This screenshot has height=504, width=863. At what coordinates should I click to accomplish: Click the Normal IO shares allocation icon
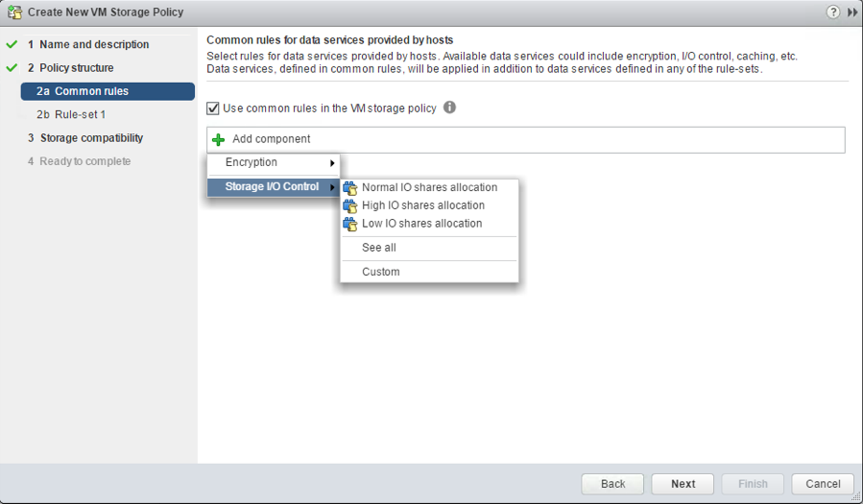[x=349, y=188]
